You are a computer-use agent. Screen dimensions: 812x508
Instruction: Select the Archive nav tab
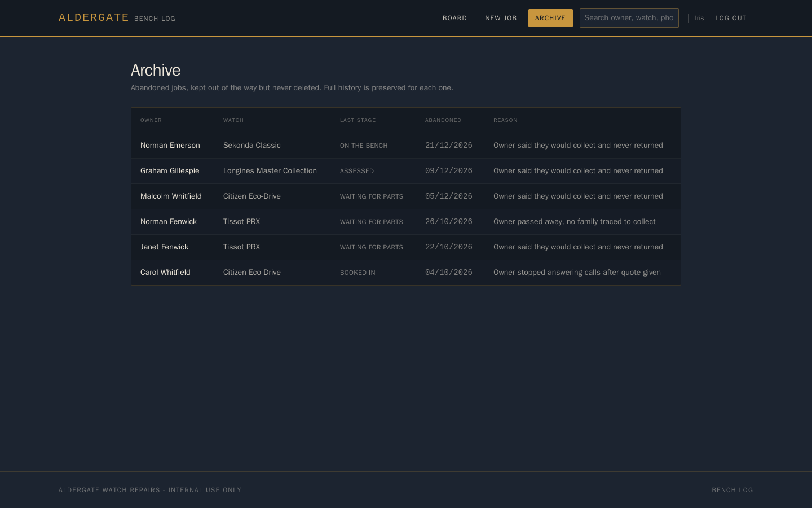[550, 18]
